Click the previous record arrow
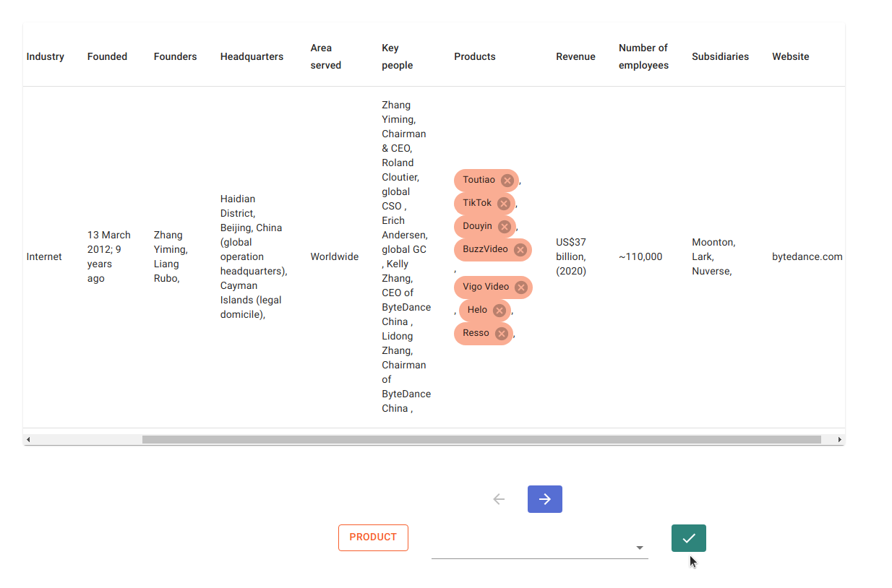 (x=499, y=499)
